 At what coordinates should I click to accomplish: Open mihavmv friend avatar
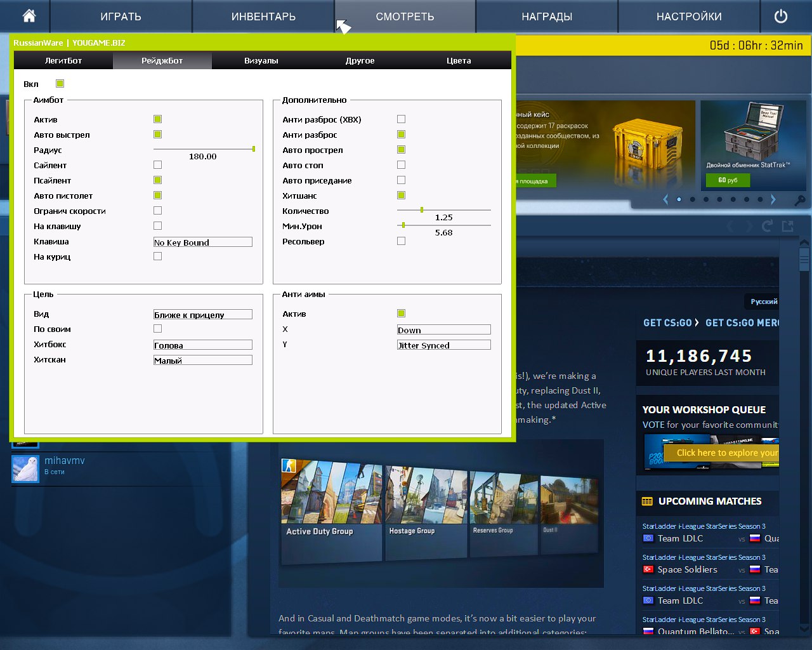point(25,469)
